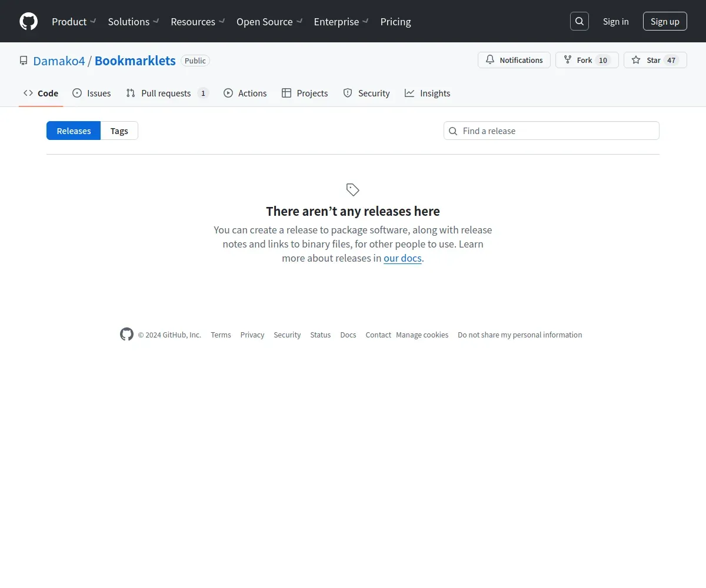Expand the Open Source menu
The width and height of the screenshot is (706, 588).
(x=269, y=22)
